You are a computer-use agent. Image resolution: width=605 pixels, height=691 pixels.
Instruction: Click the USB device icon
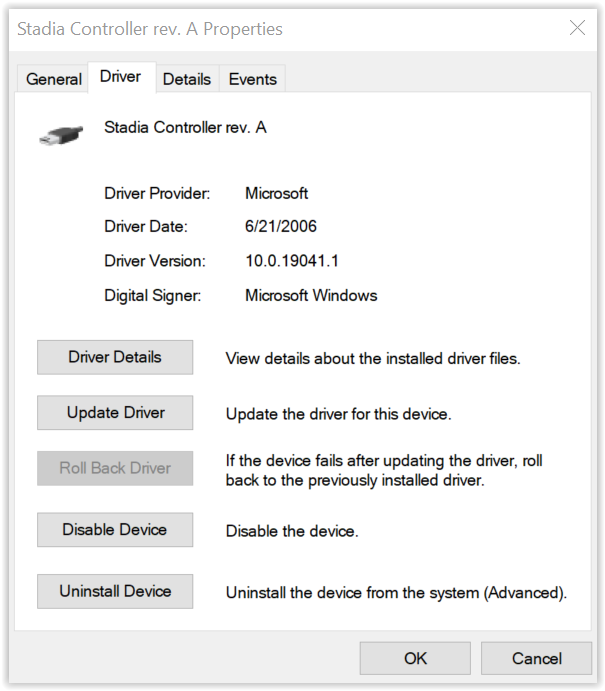pyautogui.click(x=61, y=134)
